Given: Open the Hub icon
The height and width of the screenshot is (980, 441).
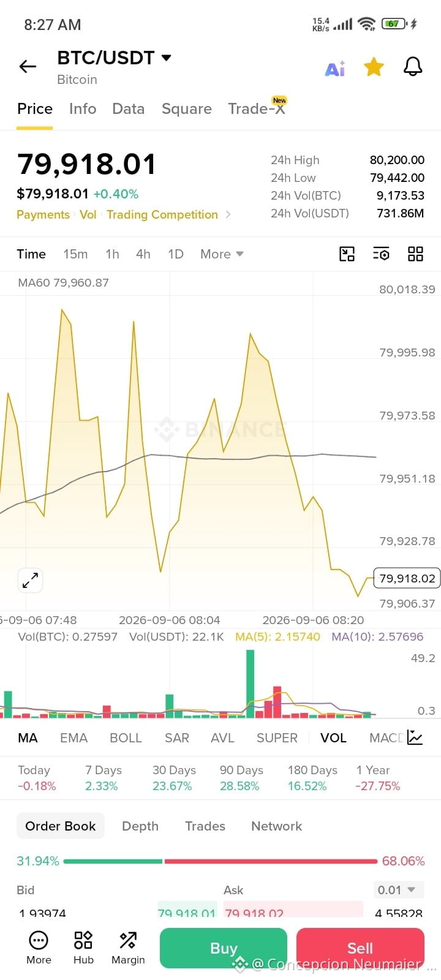Looking at the screenshot, I should (x=83, y=948).
